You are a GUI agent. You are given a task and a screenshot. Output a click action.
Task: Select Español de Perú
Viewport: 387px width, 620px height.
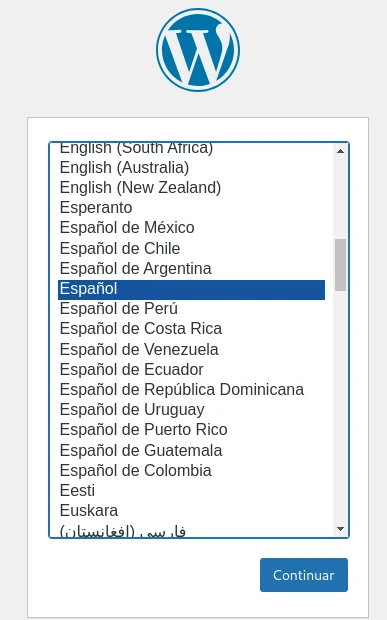[x=192, y=309]
